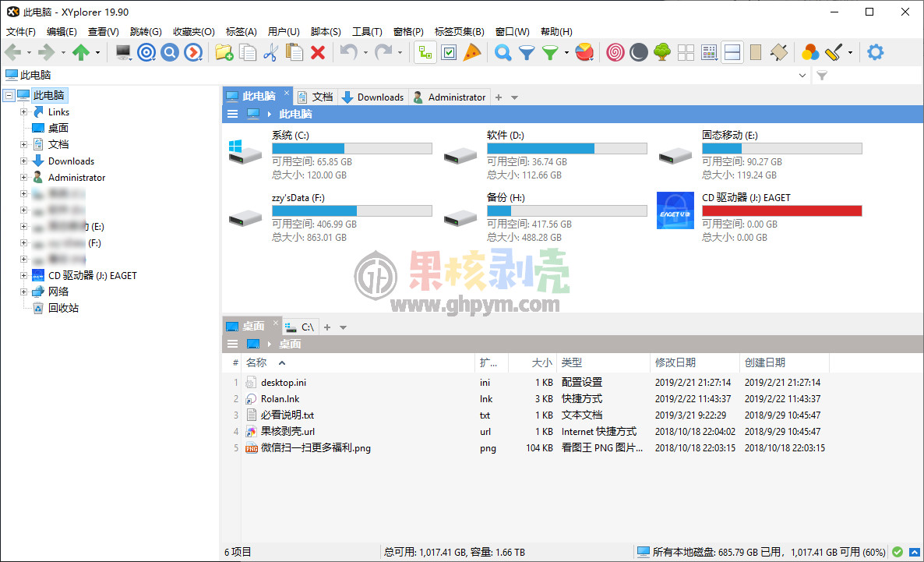This screenshot has width=924, height=562.
Task: Switch to the Administrator tab
Action: pos(450,97)
